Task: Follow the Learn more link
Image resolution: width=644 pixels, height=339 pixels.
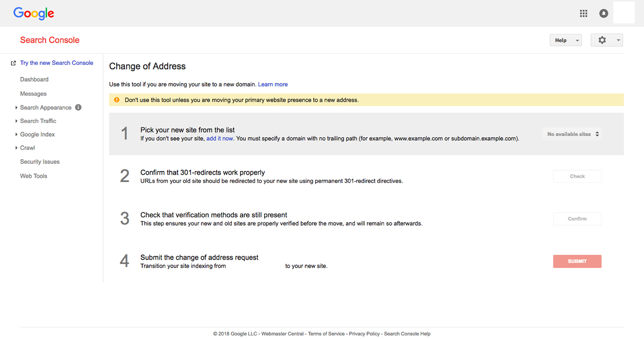Action: [273, 84]
